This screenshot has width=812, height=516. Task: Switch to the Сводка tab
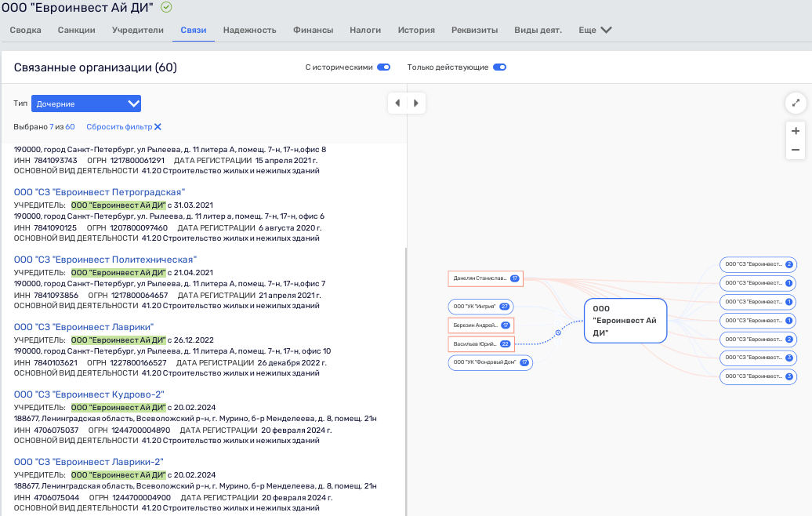25,30
